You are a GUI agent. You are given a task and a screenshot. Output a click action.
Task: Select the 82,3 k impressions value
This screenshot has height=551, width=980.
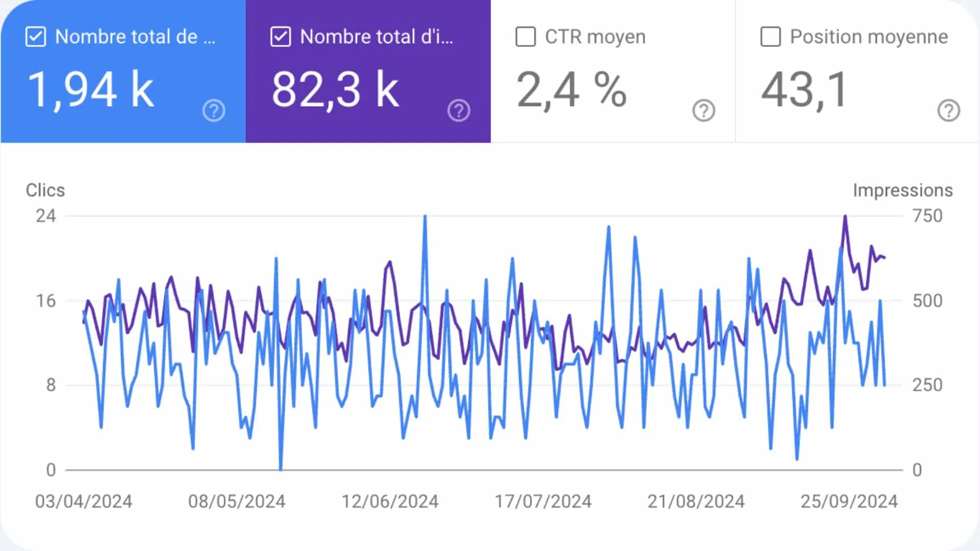point(335,90)
